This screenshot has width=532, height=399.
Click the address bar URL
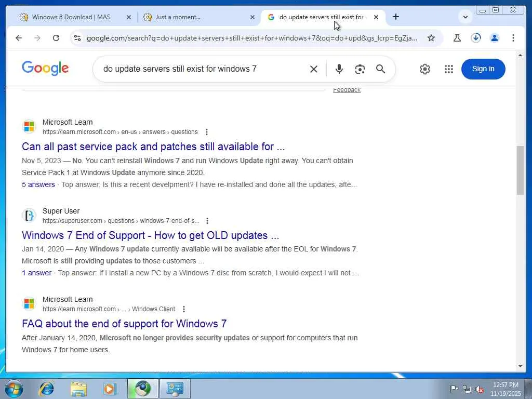click(252, 38)
